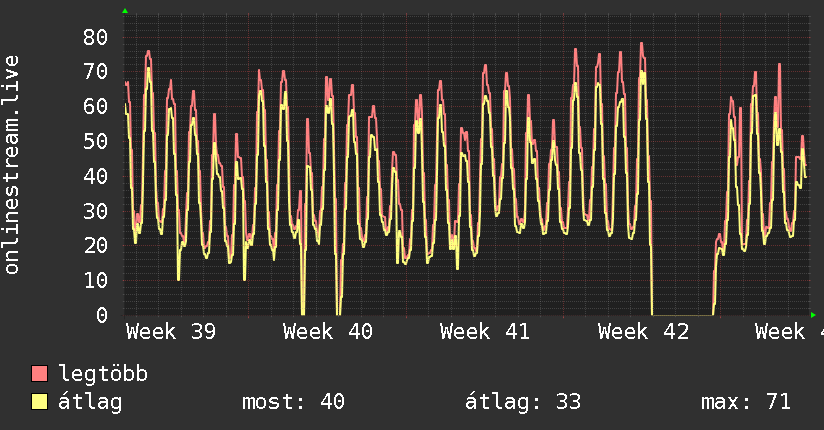Click the legtöbb legend label
The height and width of the screenshot is (430, 824).
(x=103, y=374)
